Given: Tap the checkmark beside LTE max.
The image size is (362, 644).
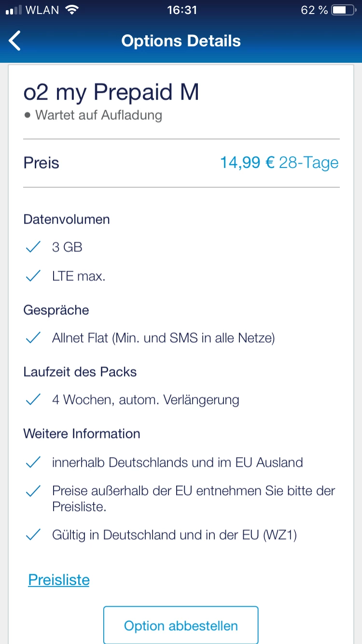Looking at the screenshot, I should [x=33, y=277].
